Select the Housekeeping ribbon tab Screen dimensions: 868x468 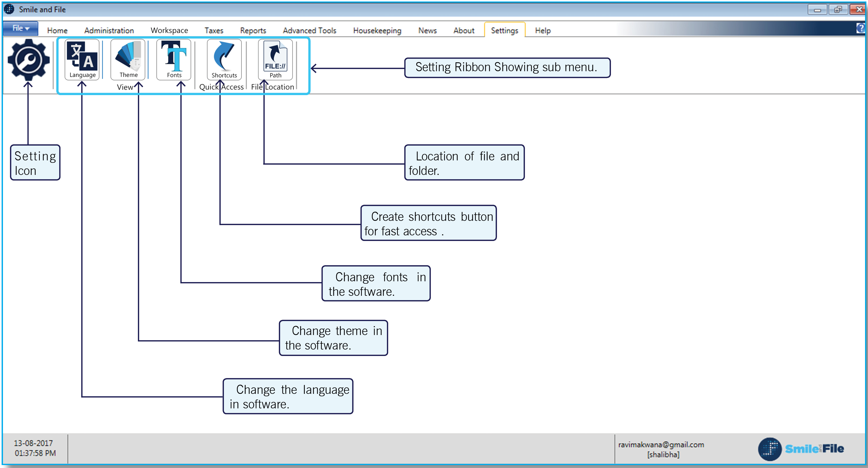pyautogui.click(x=377, y=30)
